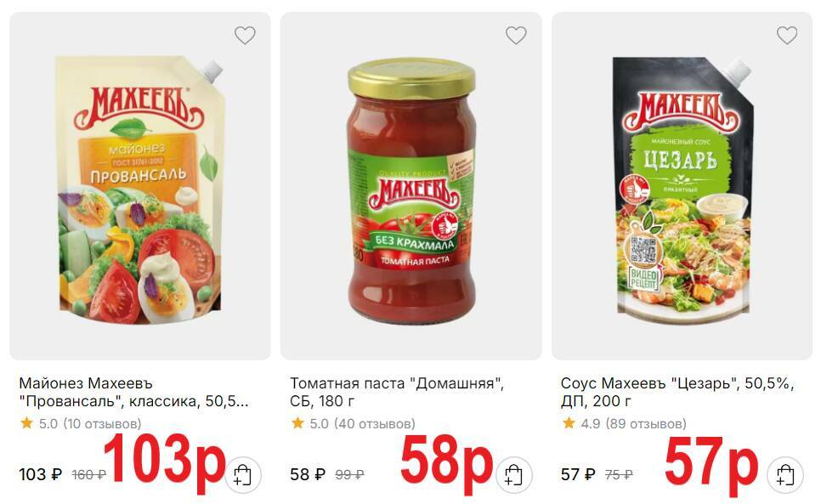821x504 pixels.
Task: Add Домашняя tomato paste to cart
Action: (x=513, y=475)
